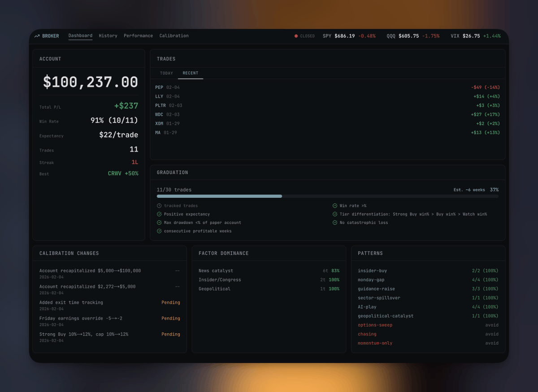Viewport: 538px width, 392px height.
Task: Click the geopolitical-catalyst pattern
Action: pos(428,316)
